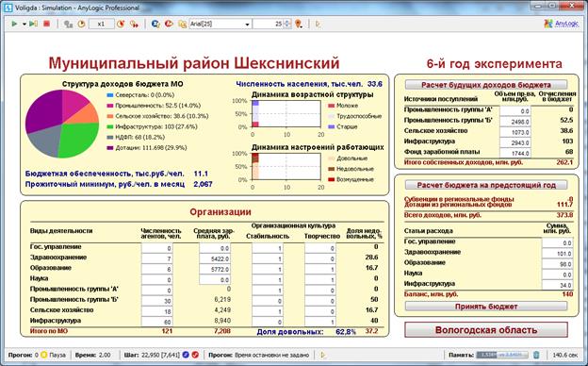Edit Сельское хозяйство agents count field 18
The height and width of the screenshot is (366, 588).
coord(156,311)
